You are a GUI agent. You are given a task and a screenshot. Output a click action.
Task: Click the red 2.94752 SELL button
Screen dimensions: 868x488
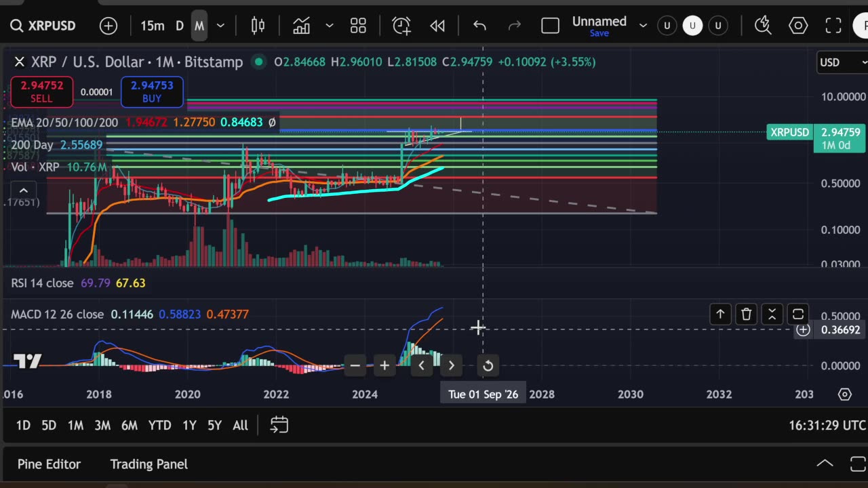[41, 91]
